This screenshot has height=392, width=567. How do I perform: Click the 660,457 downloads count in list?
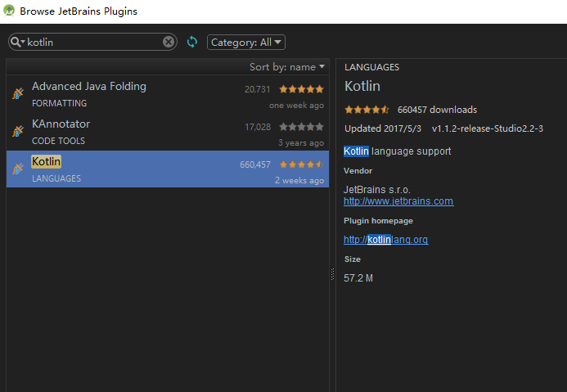click(x=255, y=164)
